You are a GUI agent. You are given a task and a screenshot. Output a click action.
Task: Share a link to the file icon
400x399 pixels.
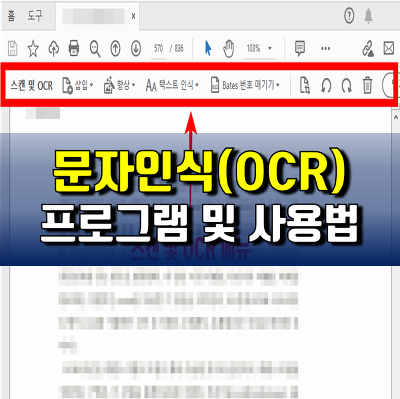(368, 49)
